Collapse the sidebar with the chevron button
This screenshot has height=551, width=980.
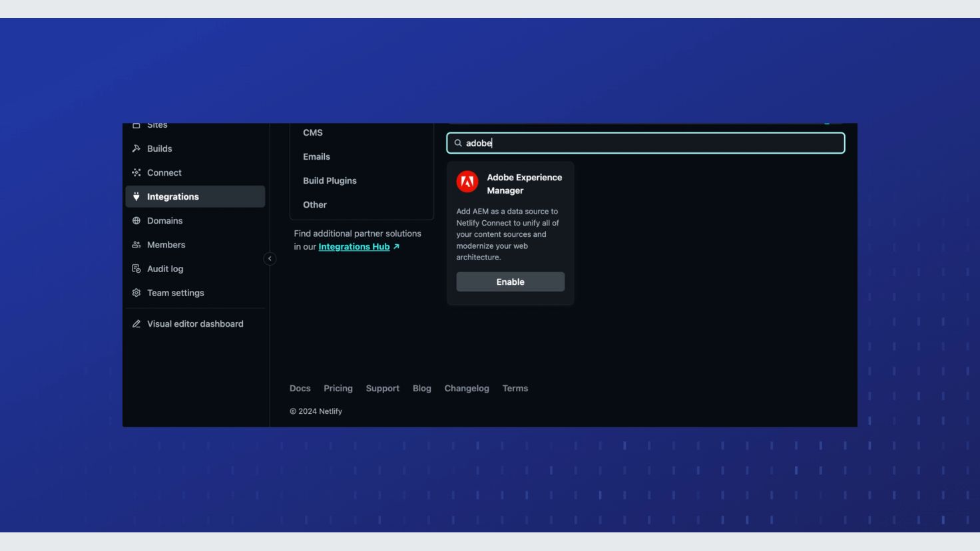pyautogui.click(x=270, y=258)
